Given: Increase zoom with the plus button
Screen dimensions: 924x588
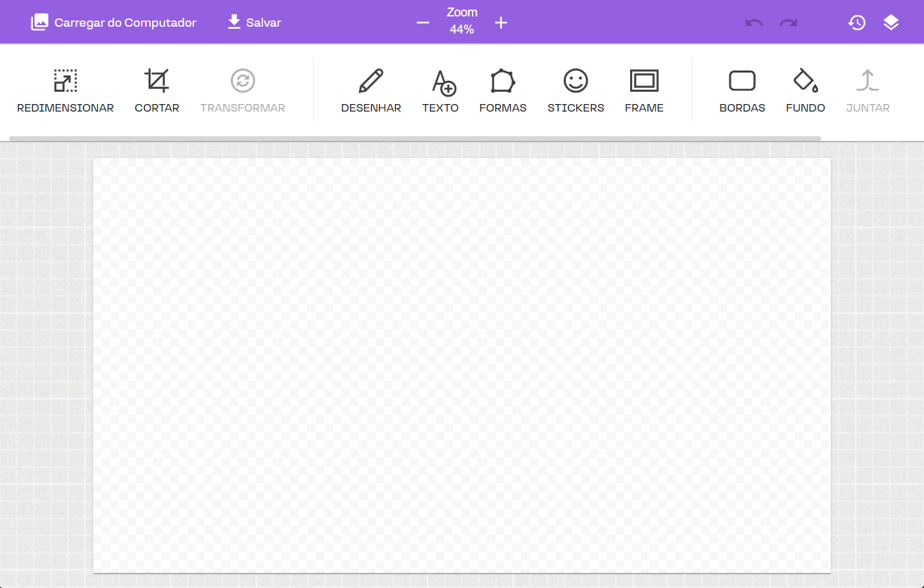Looking at the screenshot, I should click(501, 23).
